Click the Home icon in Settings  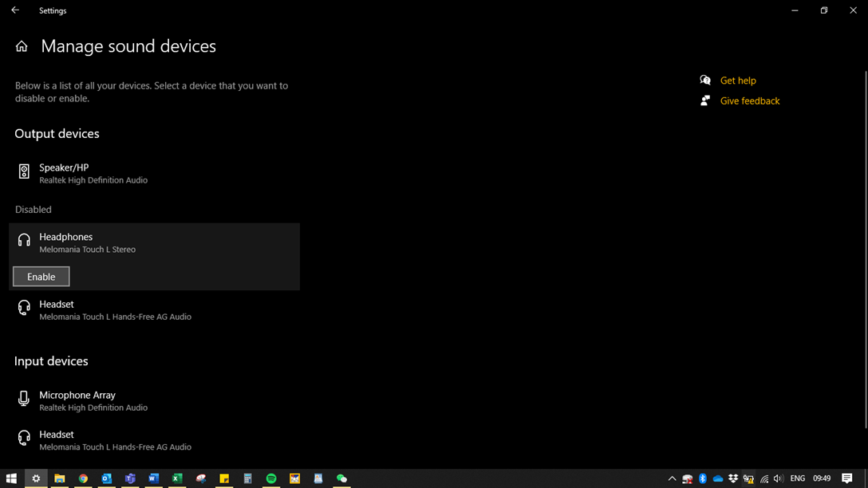pos(21,46)
